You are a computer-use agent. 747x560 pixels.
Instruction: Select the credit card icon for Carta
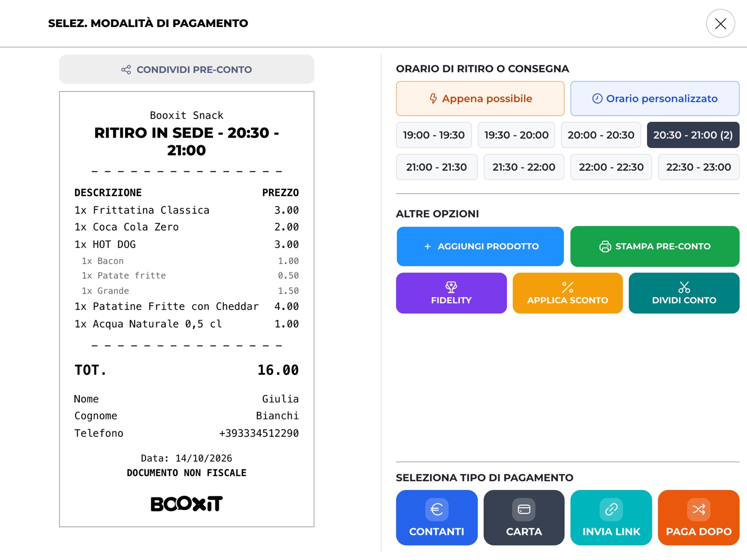524,509
